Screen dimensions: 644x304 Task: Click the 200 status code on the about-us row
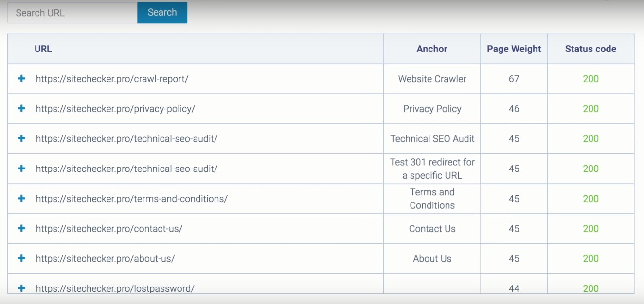click(x=590, y=258)
